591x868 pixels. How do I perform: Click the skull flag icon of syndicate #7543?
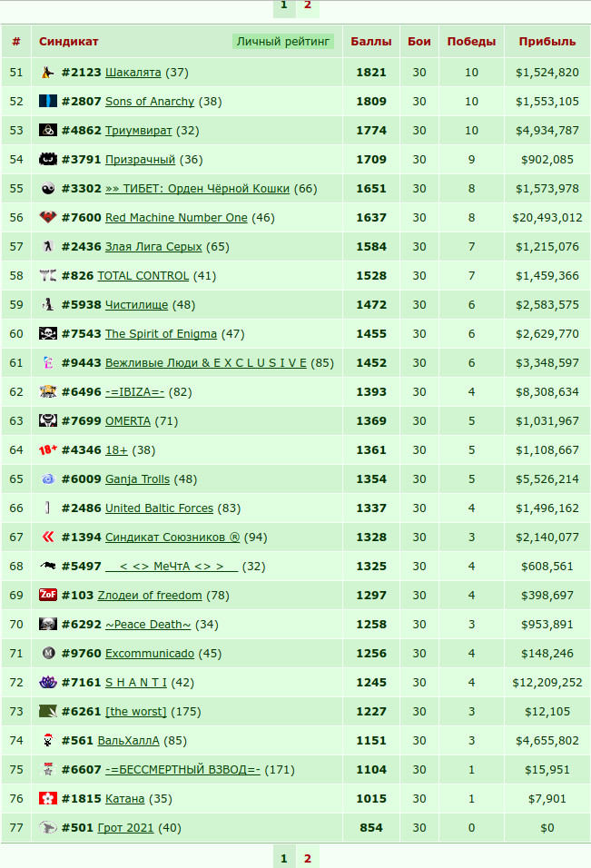click(x=48, y=333)
